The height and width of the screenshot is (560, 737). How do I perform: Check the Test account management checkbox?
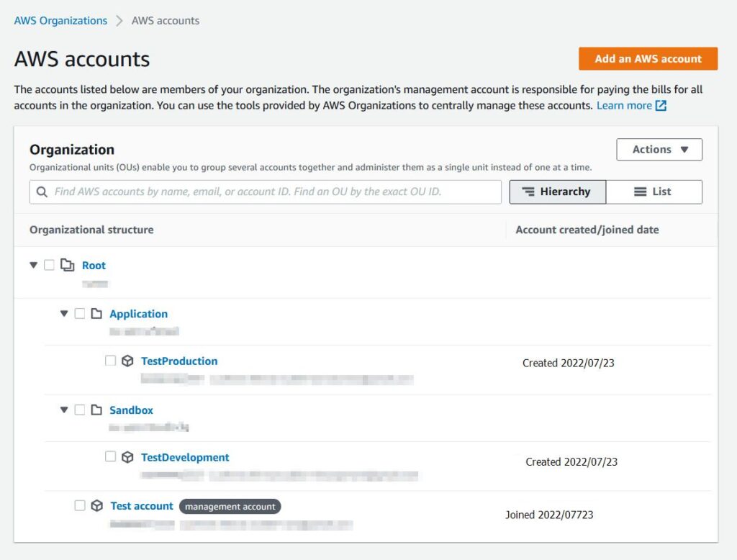coord(80,506)
